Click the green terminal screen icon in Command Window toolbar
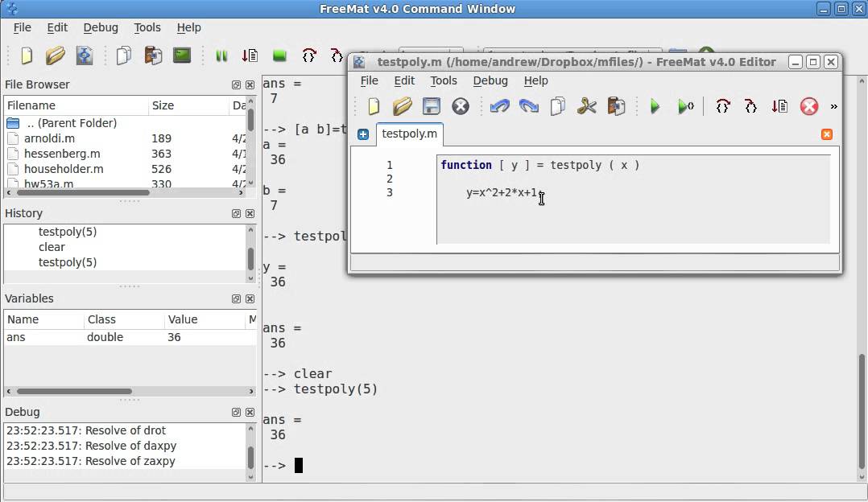The width and height of the screenshot is (868, 502). (182, 56)
